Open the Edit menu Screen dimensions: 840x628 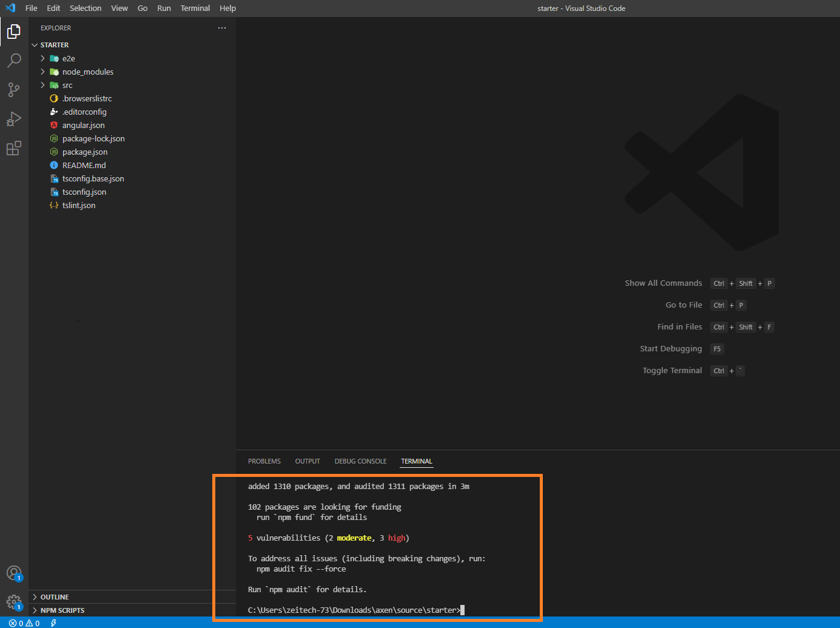coord(53,8)
